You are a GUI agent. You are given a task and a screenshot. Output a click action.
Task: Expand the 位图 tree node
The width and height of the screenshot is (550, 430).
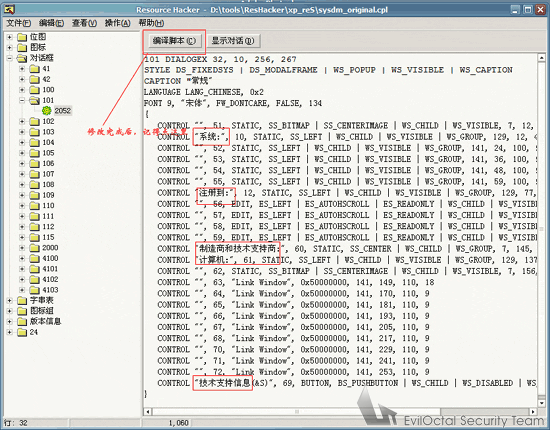pos(10,37)
